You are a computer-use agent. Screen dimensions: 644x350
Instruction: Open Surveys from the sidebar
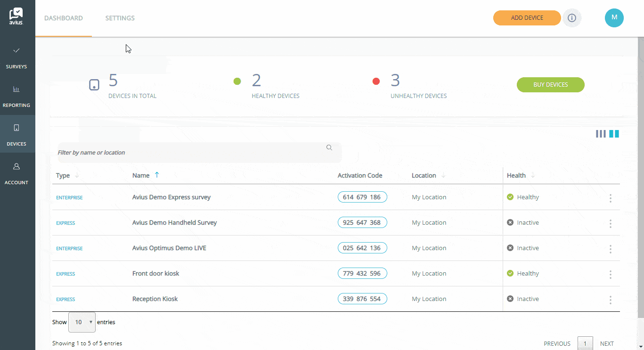[x=16, y=57]
